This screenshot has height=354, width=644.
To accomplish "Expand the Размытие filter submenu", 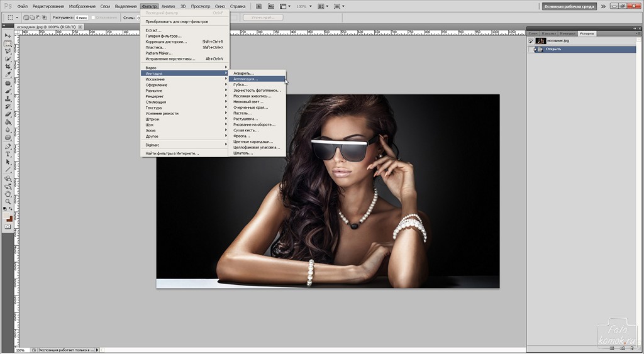I will pyautogui.click(x=184, y=91).
